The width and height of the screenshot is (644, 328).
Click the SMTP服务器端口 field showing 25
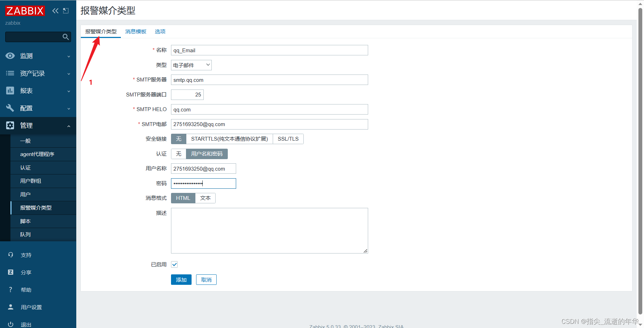[x=187, y=95]
